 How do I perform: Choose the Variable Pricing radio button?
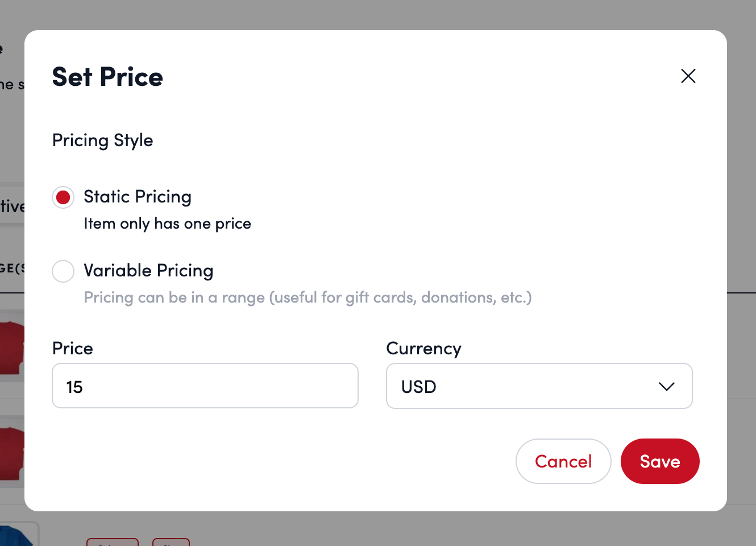tap(63, 271)
